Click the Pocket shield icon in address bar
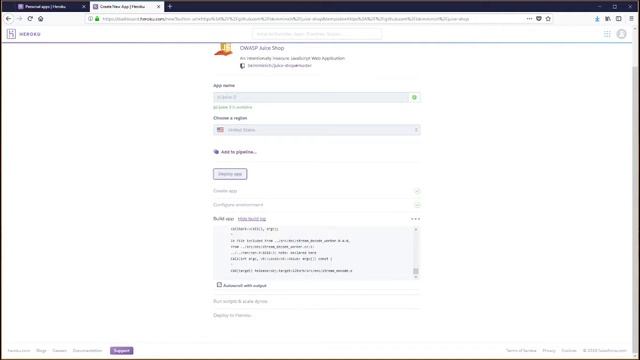Image resolution: width=640 pixels, height=360 pixels. 539,19
